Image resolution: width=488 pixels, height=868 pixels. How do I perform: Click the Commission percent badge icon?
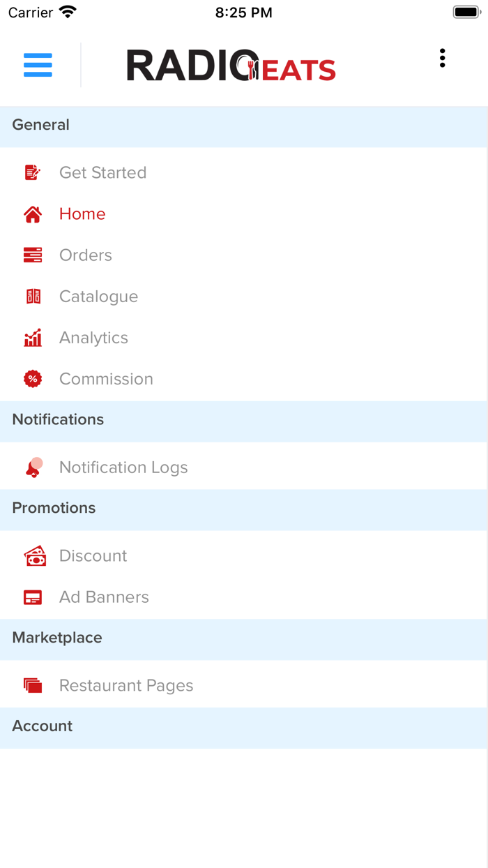click(x=33, y=379)
